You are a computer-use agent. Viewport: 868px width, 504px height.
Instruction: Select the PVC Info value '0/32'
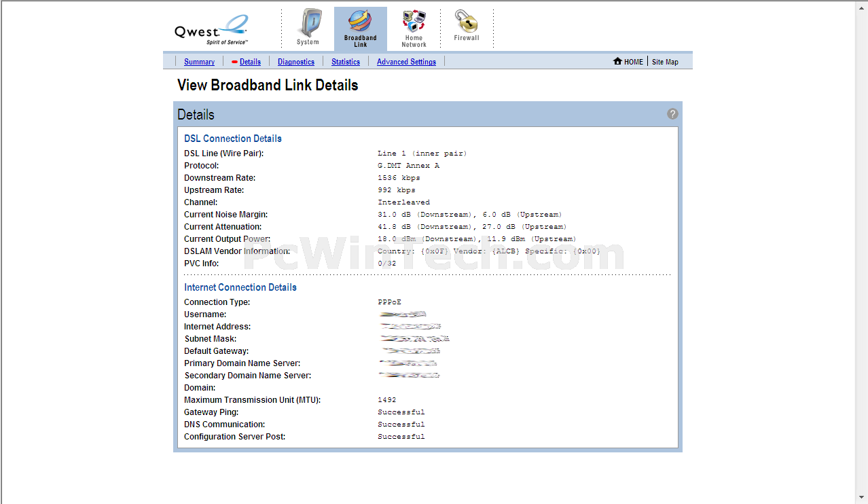click(387, 264)
